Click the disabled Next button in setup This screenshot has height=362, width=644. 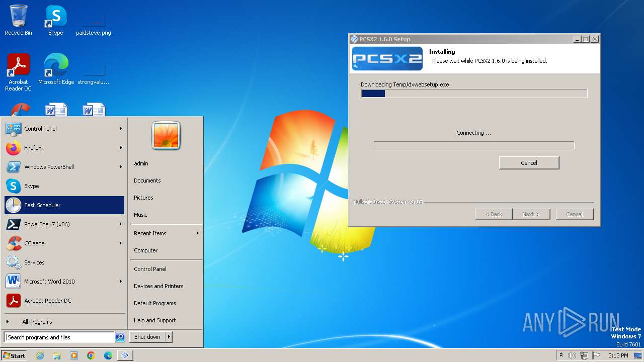pos(531,214)
